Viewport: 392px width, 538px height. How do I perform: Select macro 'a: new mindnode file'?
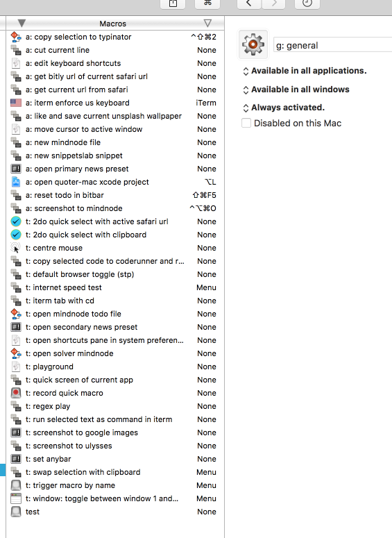115,142
